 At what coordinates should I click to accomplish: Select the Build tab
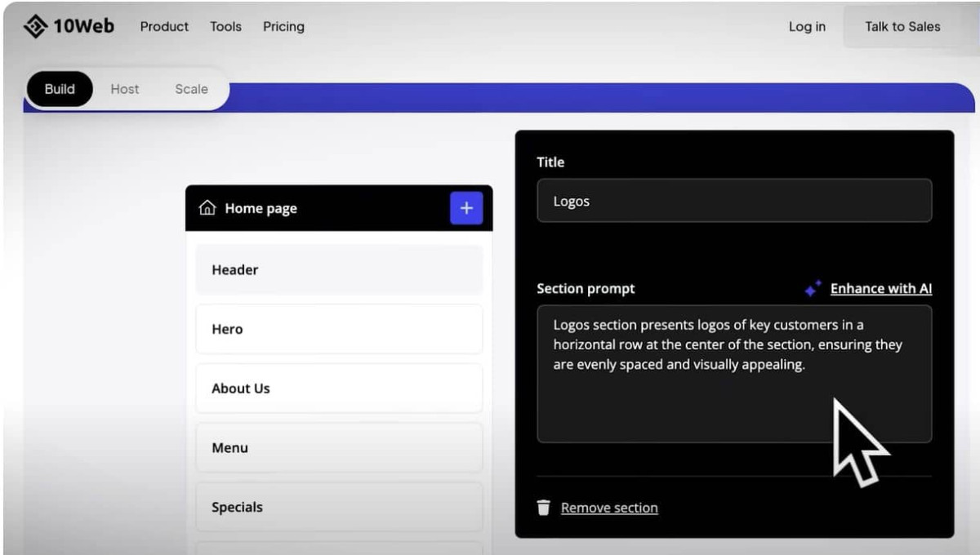tap(60, 89)
